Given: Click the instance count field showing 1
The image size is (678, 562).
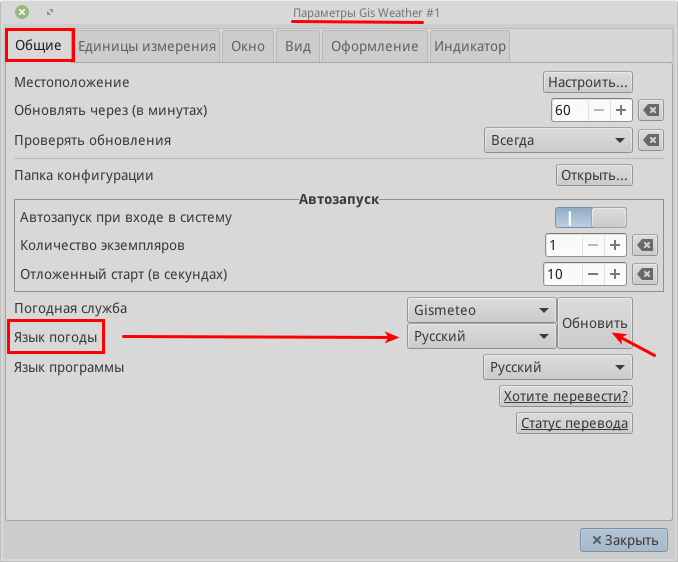Looking at the screenshot, I should click(563, 246).
